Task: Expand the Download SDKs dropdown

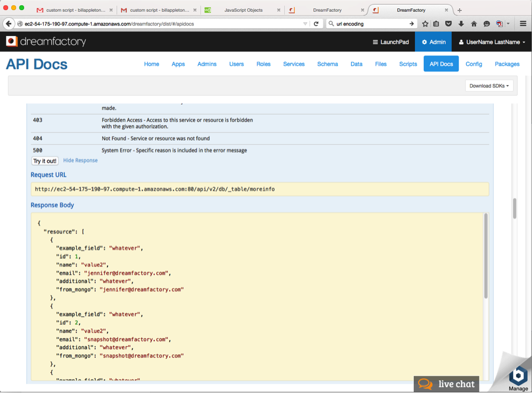Action: pos(489,86)
